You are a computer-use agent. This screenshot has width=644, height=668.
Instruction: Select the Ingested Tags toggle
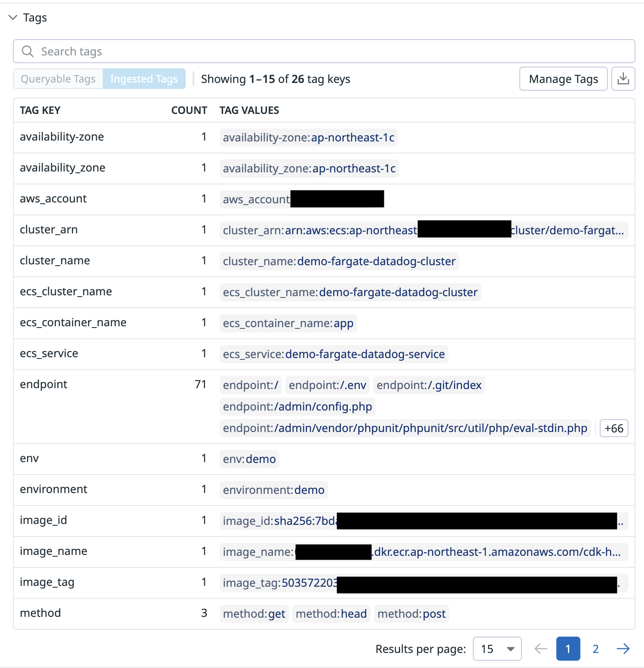pos(144,79)
